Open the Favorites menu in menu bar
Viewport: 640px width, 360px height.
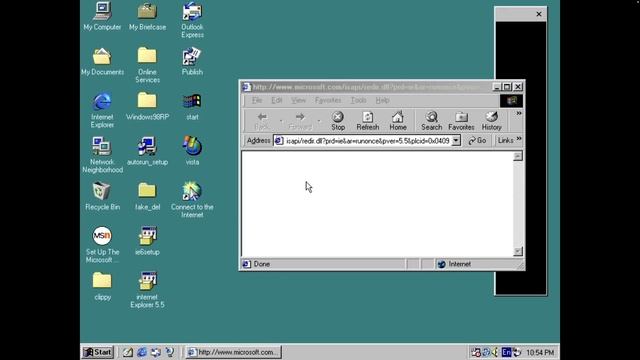click(328, 100)
